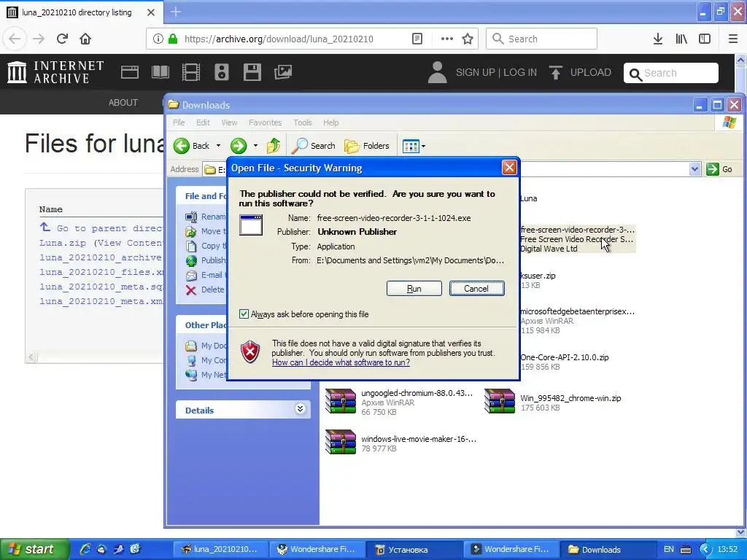747x560 pixels.
Task: Select the Win_995482_chrome-win.zip archive
Action: (553, 402)
